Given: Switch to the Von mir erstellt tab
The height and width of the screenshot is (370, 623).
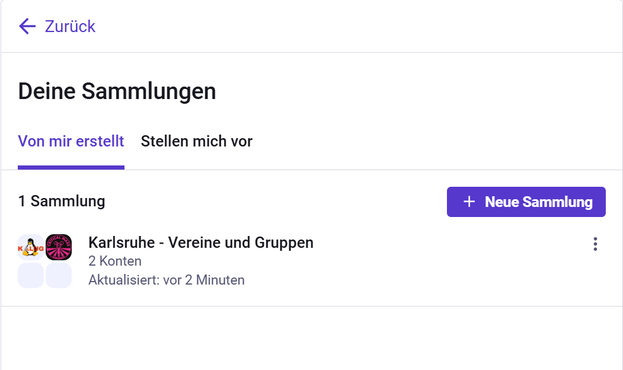Looking at the screenshot, I should pos(71,141).
